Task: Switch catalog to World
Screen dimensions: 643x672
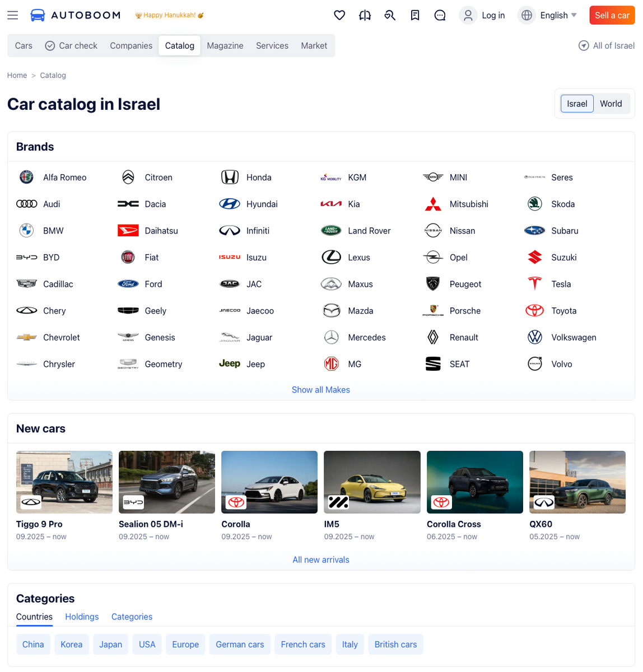Action: pos(611,104)
